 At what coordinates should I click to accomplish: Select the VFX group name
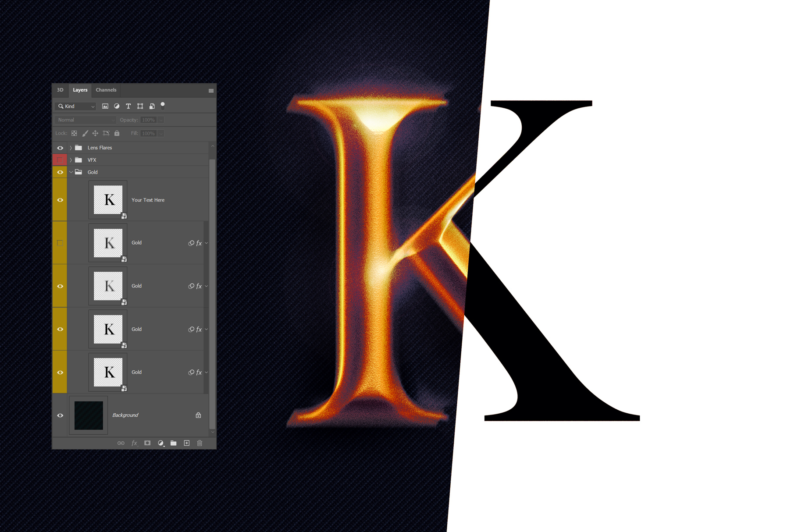[92, 160]
